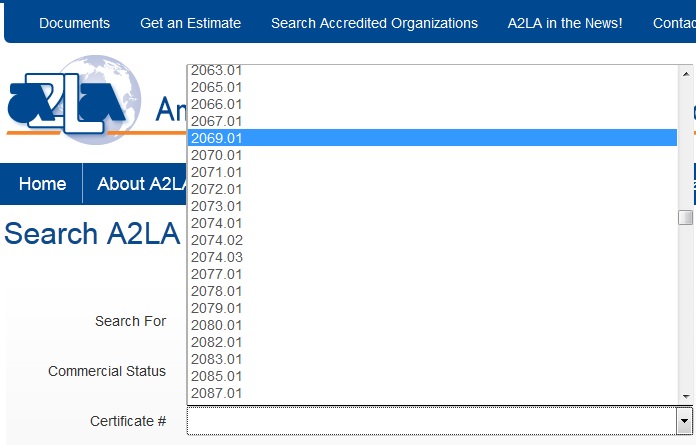Choose the 2077.01 certificate option

pos(217,274)
